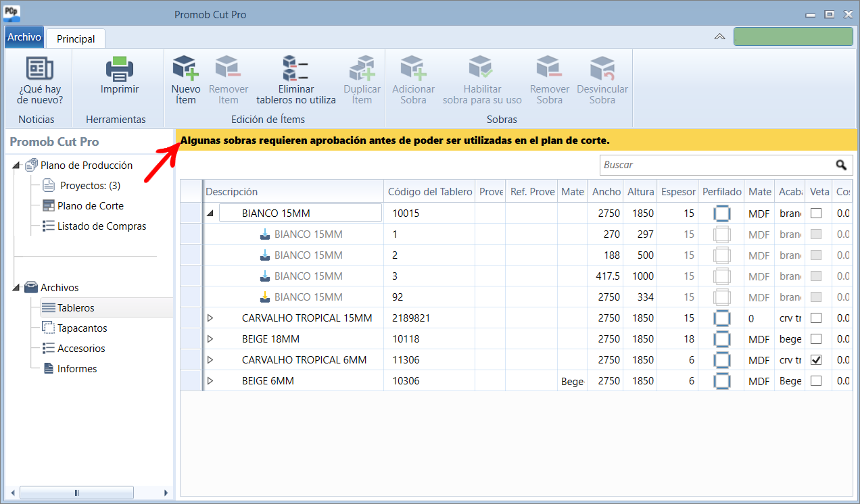Collapse the Plano de Producción tree node

tap(16, 166)
